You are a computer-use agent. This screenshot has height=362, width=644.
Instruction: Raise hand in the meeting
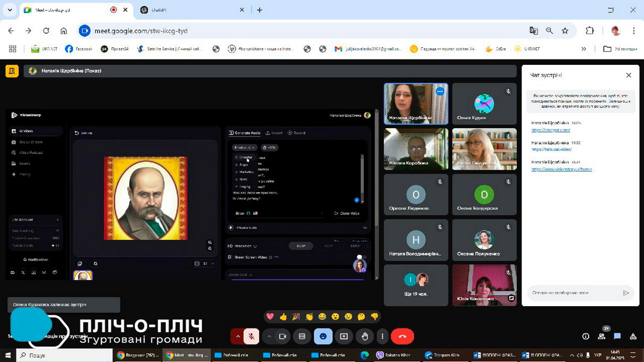pos(365,336)
